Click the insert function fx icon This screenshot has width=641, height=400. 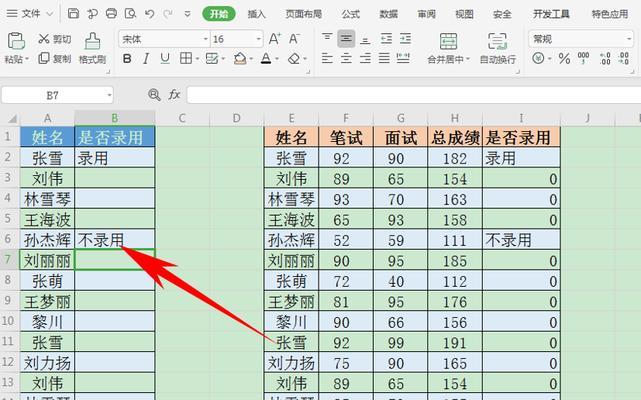point(174,94)
